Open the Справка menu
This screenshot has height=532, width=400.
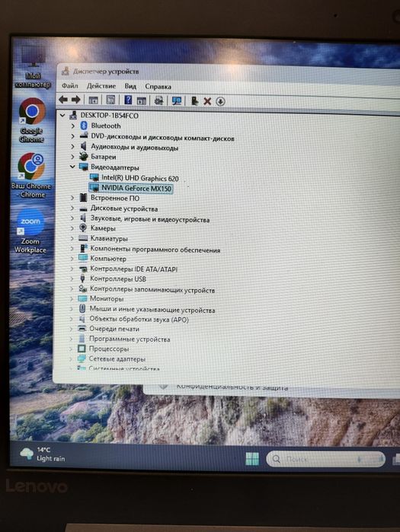click(x=158, y=87)
